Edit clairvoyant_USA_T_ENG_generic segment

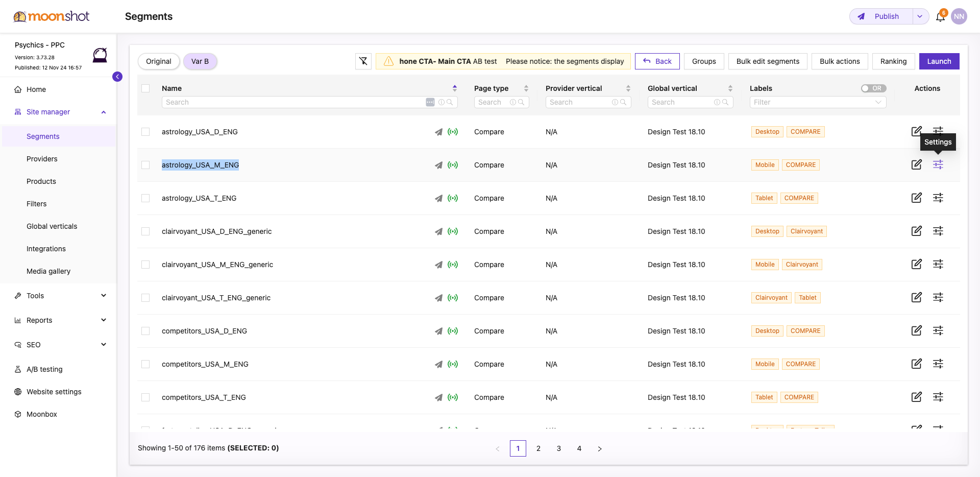pyautogui.click(x=917, y=297)
